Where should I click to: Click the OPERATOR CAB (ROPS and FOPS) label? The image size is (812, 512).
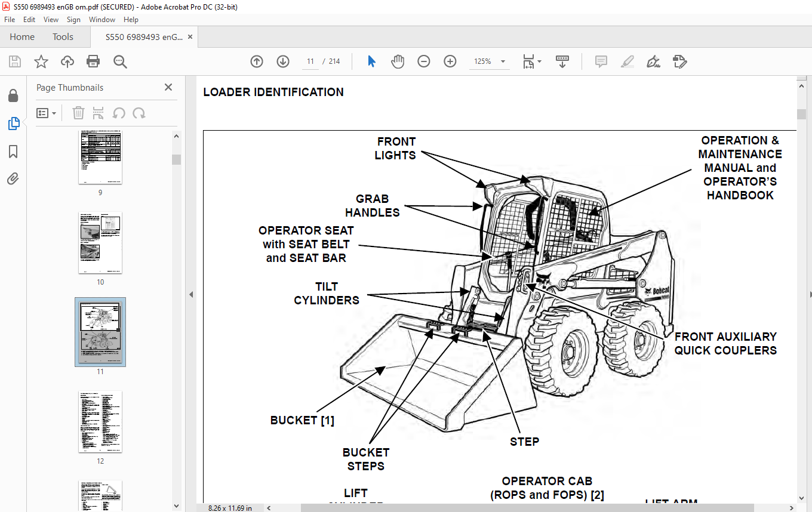click(547, 488)
